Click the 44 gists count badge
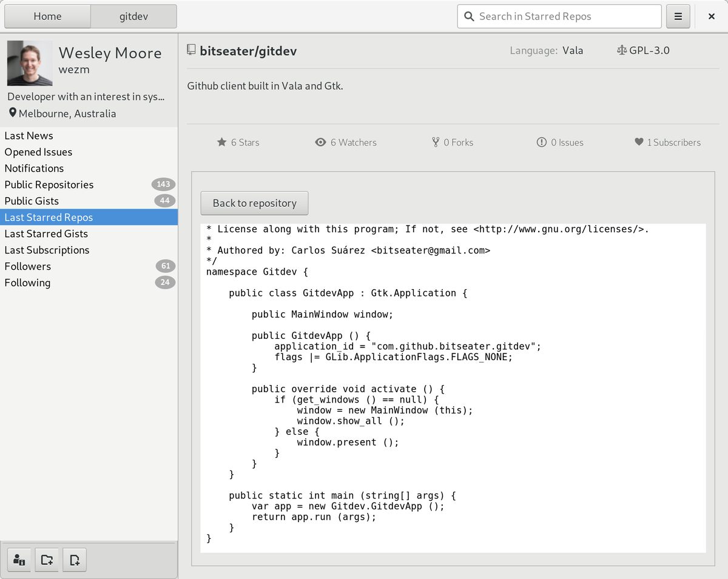Image resolution: width=728 pixels, height=579 pixels. click(164, 201)
